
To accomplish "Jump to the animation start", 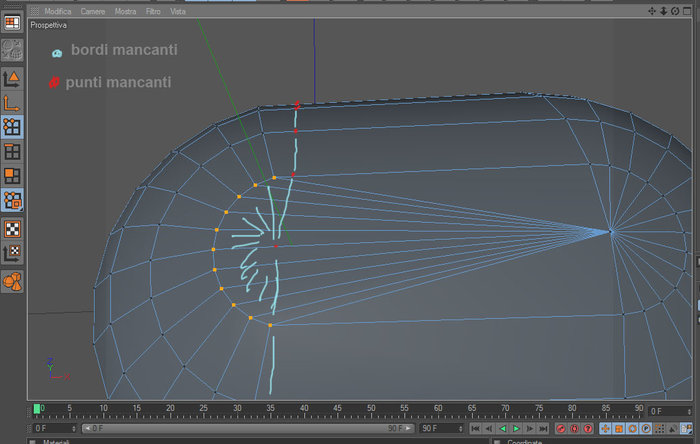I will [x=475, y=429].
